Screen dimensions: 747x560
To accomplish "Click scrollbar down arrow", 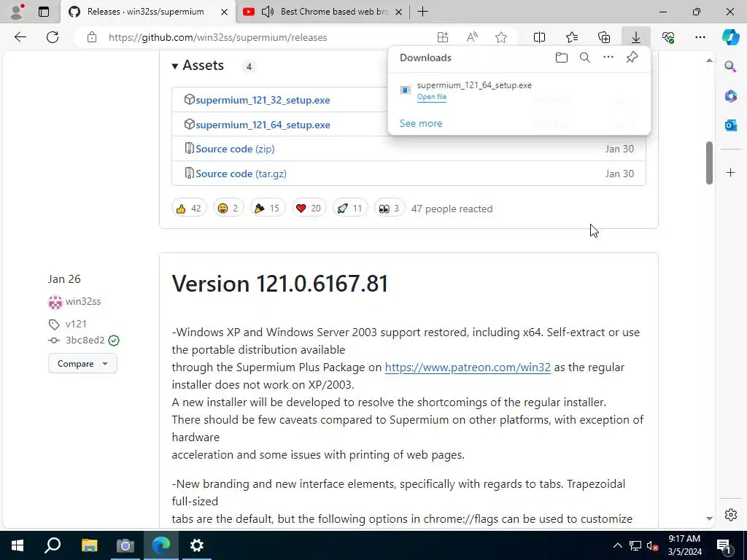I will (709, 518).
